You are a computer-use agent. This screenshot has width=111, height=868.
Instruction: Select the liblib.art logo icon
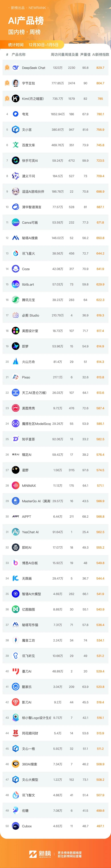pyautogui.click(x=15, y=284)
